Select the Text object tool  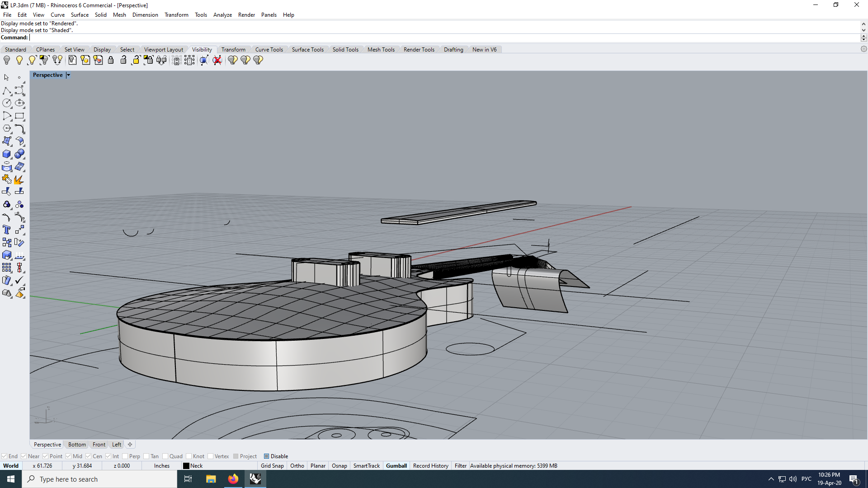7,230
